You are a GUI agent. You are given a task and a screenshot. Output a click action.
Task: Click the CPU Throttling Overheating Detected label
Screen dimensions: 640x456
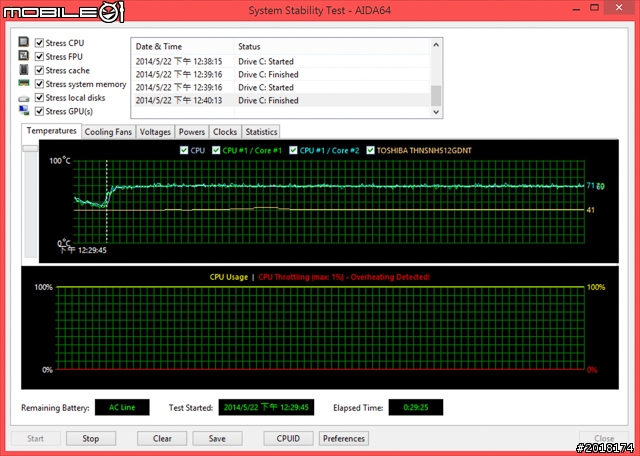point(344,277)
